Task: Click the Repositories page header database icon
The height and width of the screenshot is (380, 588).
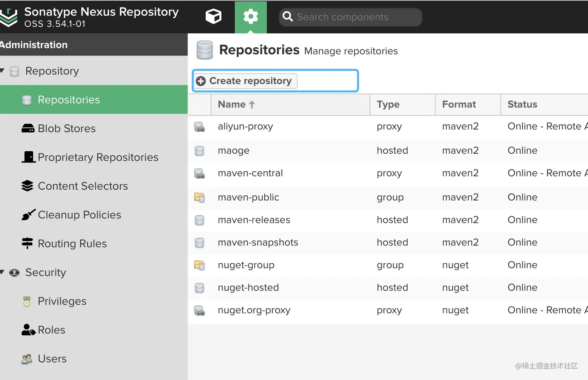Action: pyautogui.click(x=205, y=50)
